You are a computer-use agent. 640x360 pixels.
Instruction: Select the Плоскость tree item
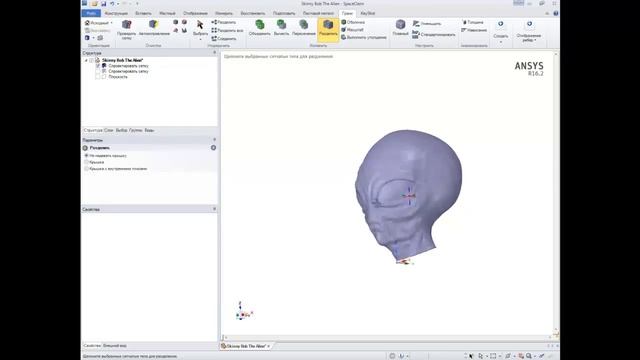pos(118,77)
